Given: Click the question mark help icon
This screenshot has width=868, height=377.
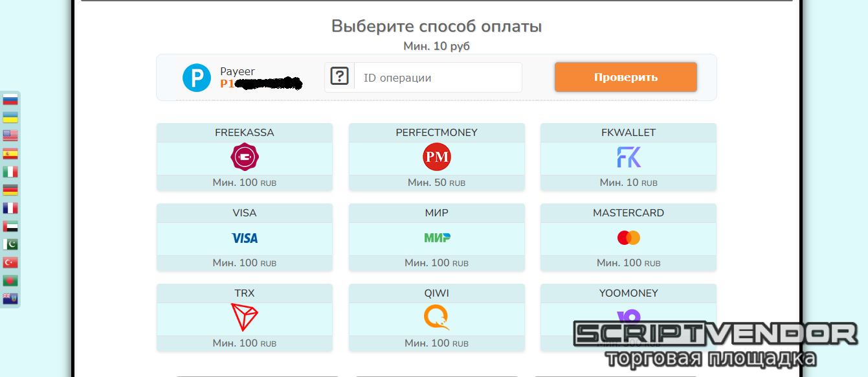Looking at the screenshot, I should pos(339,76).
